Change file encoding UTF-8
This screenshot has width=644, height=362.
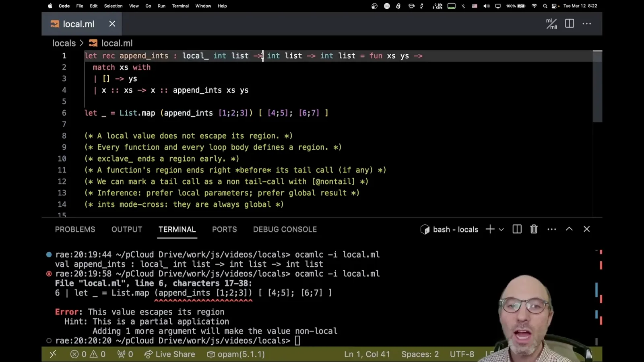coord(462,354)
